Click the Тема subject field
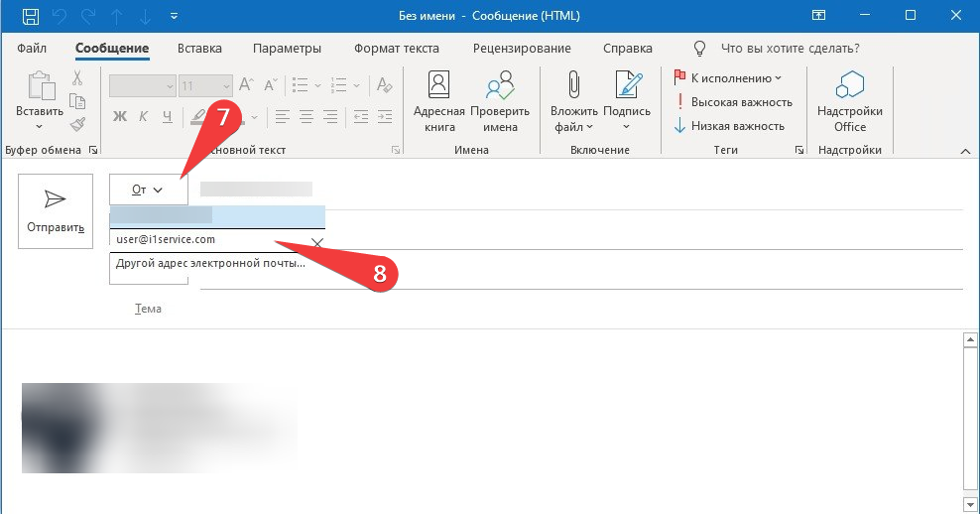This screenshot has width=980, height=514. tap(580, 309)
